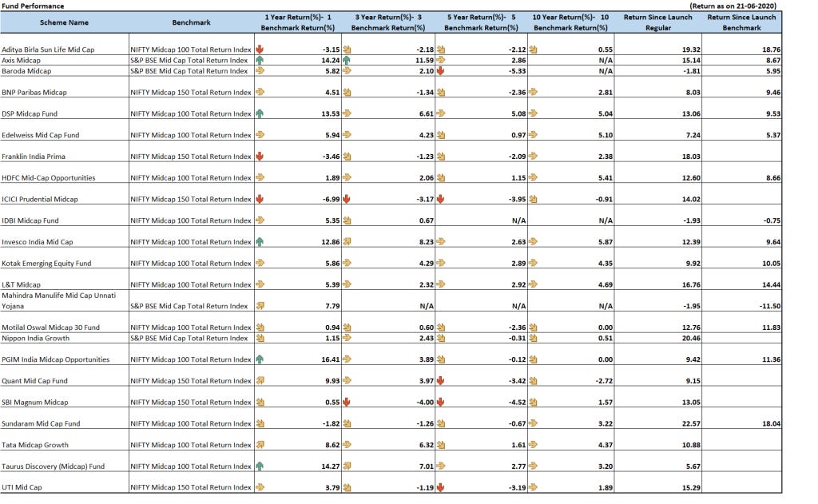
Task: Click the green up arrow in Taurus Discovery 1 Year return
Action: click(260, 466)
